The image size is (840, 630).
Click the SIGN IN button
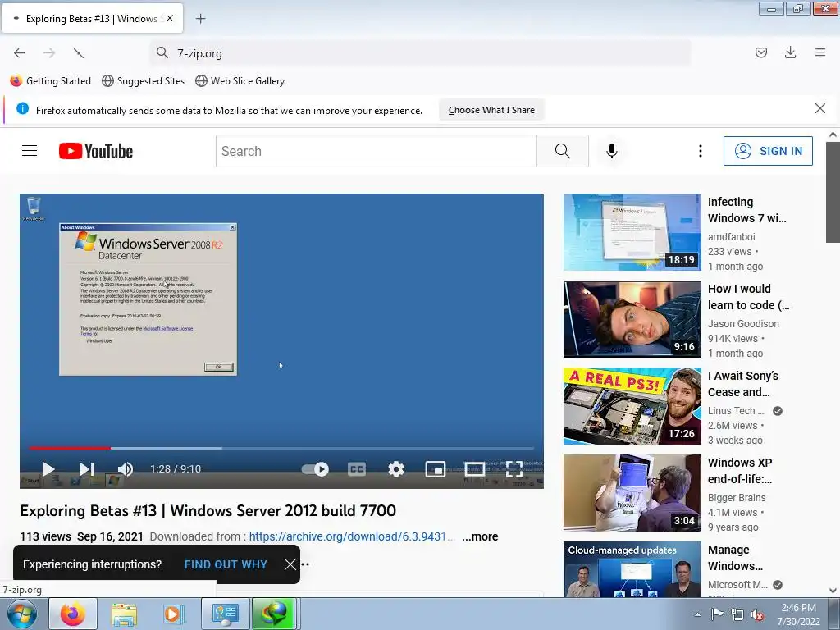[x=768, y=151]
